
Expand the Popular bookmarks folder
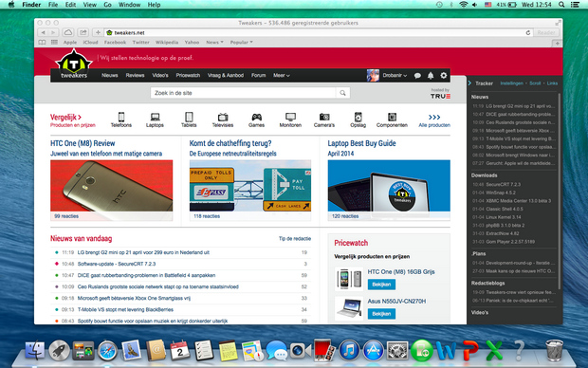click(x=242, y=43)
